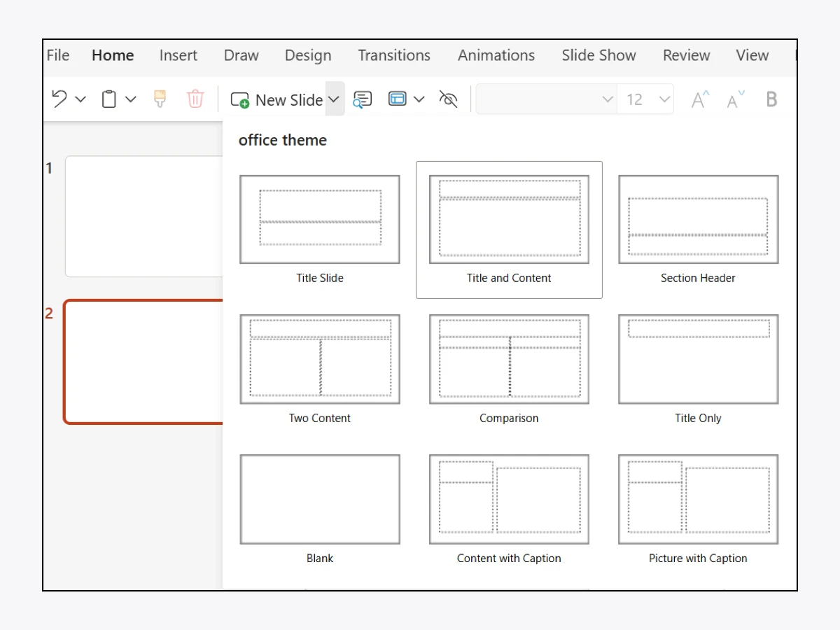Click the "Content with Caption" label
The height and width of the screenshot is (630, 840).
point(509,558)
